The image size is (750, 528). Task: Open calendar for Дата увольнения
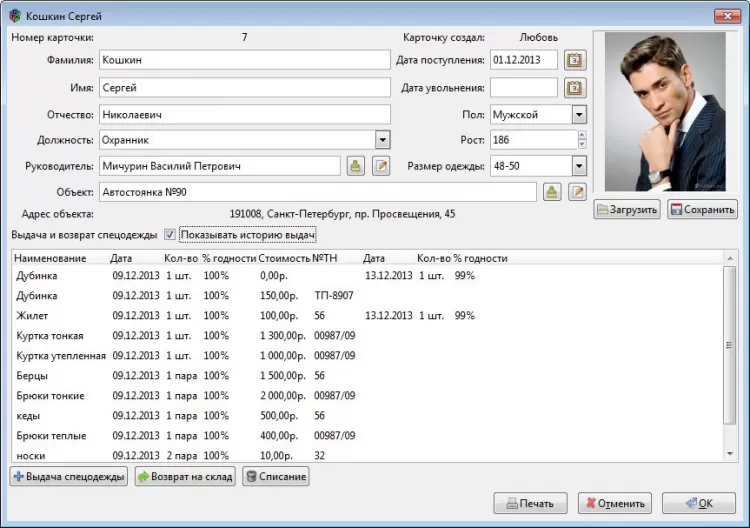575,88
